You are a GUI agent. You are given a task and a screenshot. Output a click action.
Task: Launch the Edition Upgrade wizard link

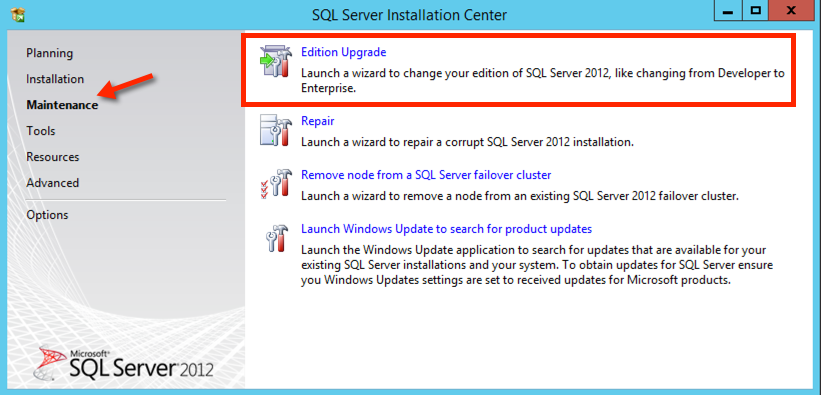[x=343, y=52]
